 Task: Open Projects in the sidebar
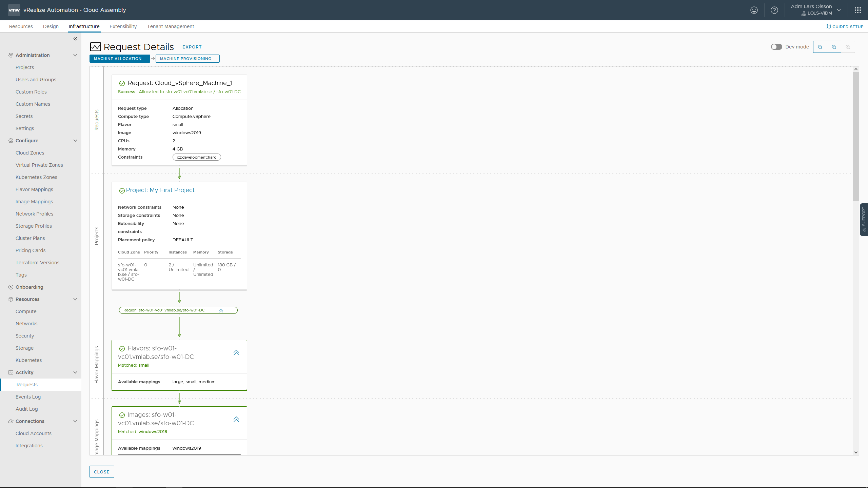(x=25, y=67)
